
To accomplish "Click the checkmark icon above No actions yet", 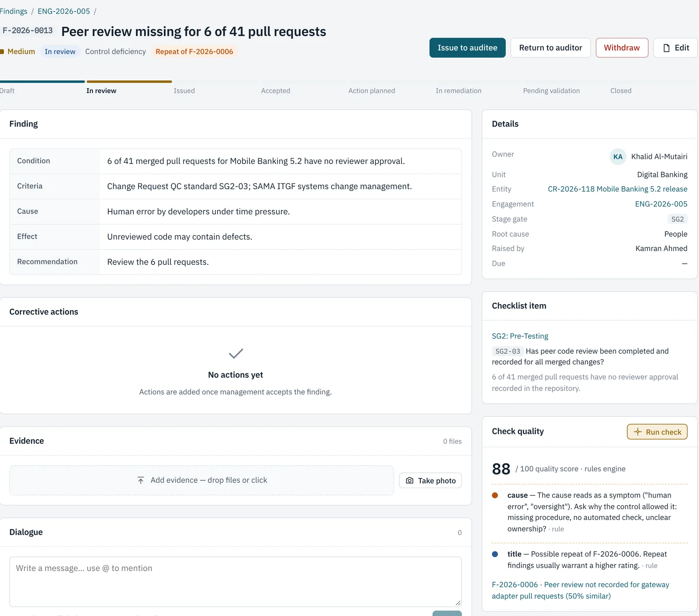I will tap(236, 353).
